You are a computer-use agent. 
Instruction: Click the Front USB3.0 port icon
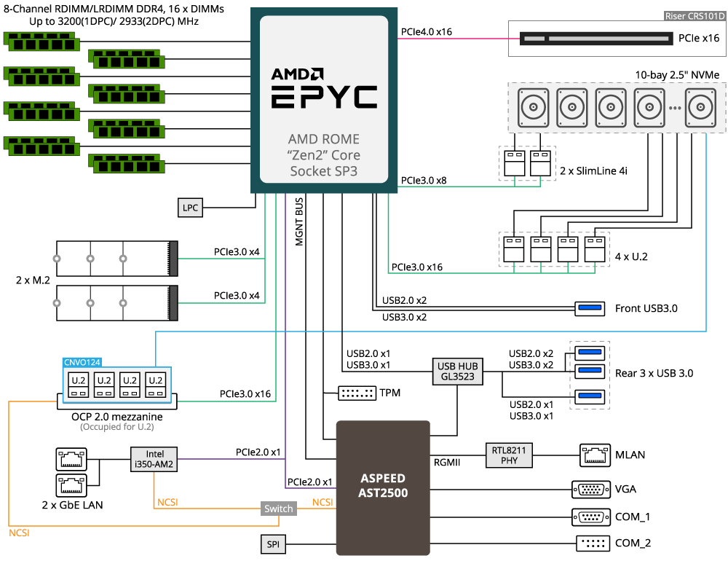click(x=590, y=309)
